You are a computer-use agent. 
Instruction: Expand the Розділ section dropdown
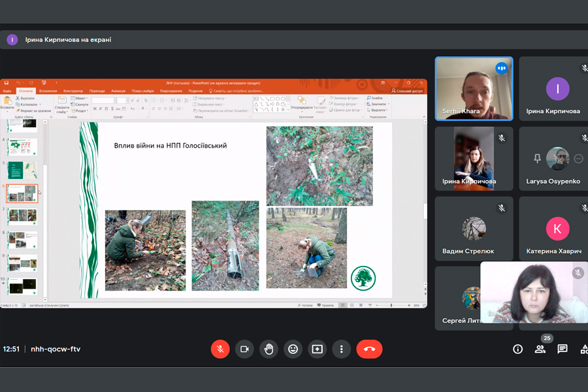79,110
